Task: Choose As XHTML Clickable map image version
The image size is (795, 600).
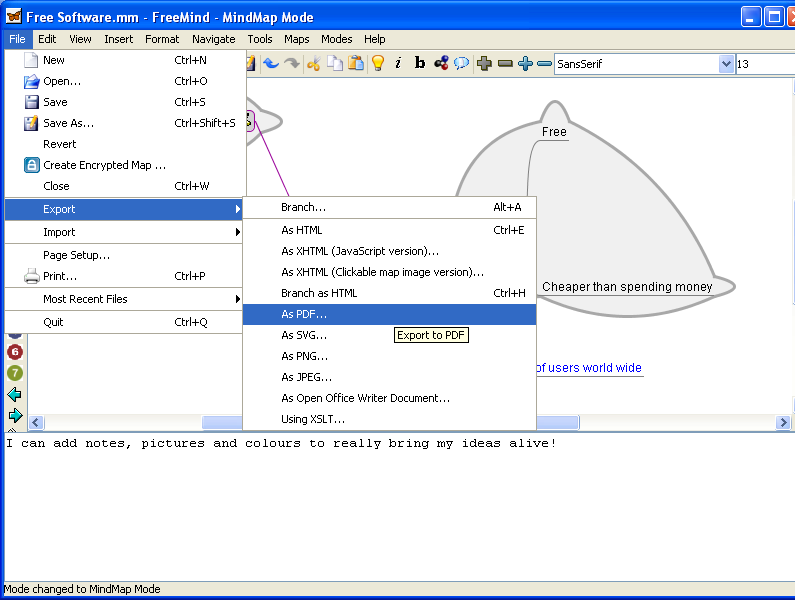Action: click(x=389, y=272)
